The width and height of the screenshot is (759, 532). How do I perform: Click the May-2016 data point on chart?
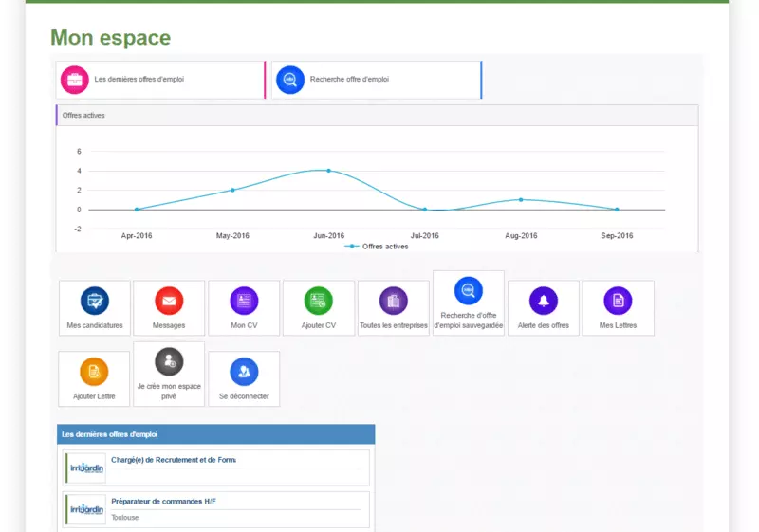click(x=232, y=190)
